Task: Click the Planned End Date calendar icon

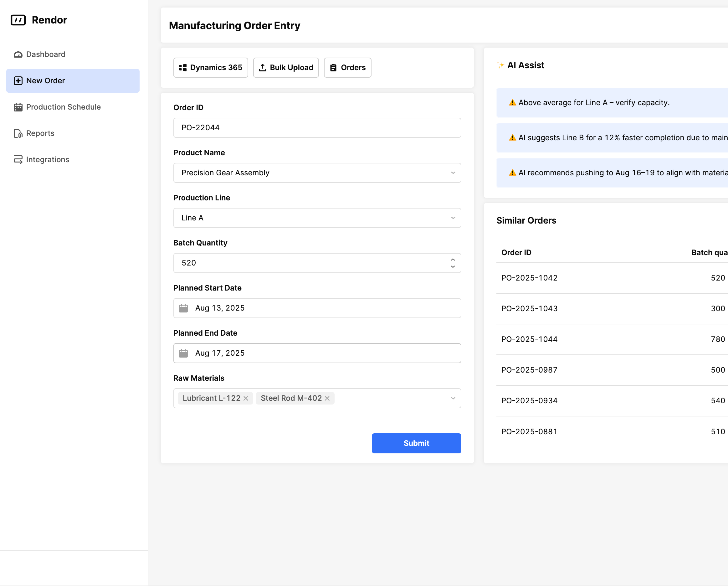Action: coord(183,353)
